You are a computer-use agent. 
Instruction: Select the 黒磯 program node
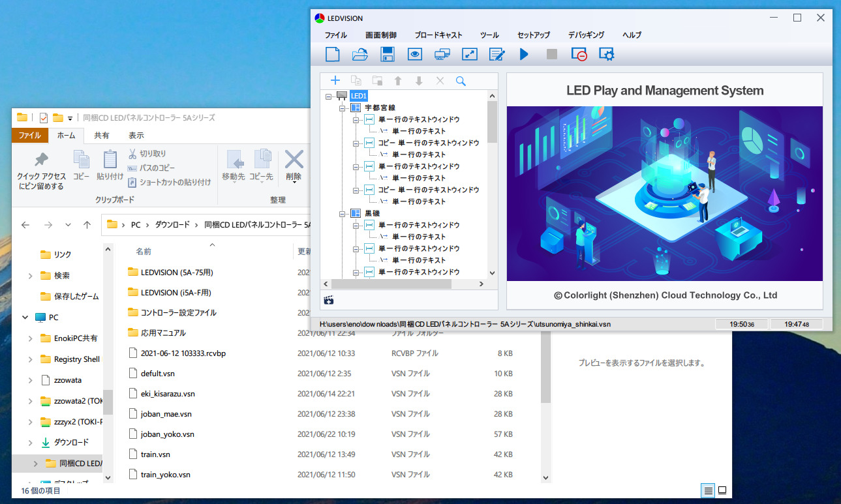[x=372, y=213]
